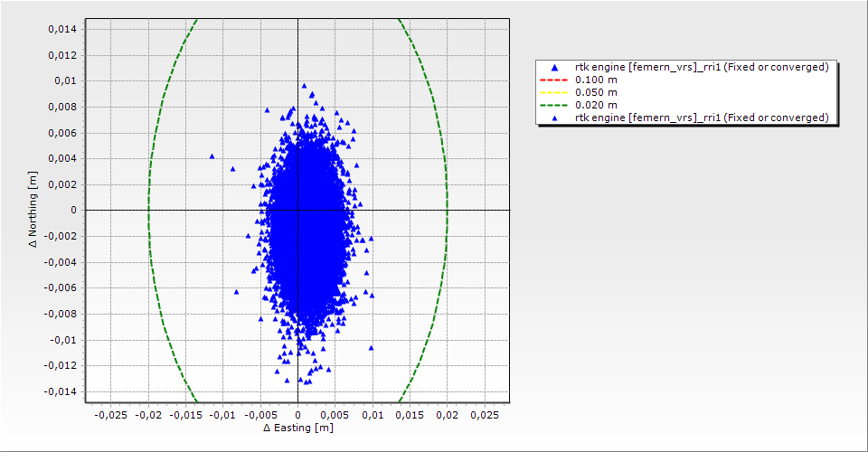Select the 0.050 m legend label
This screenshot has width=868, height=452.
coord(597,92)
